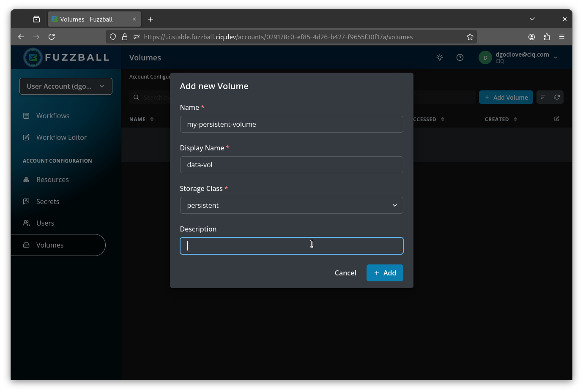Image resolution: width=583 pixels, height=392 pixels.
Task: Click the Add new Volume dialog title
Action: 214,86
